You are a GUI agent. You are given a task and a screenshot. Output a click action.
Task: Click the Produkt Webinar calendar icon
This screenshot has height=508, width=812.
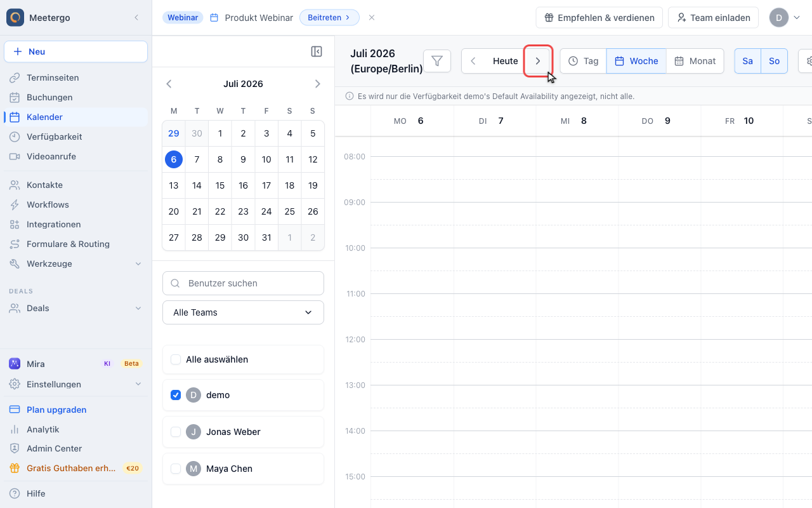click(214, 18)
